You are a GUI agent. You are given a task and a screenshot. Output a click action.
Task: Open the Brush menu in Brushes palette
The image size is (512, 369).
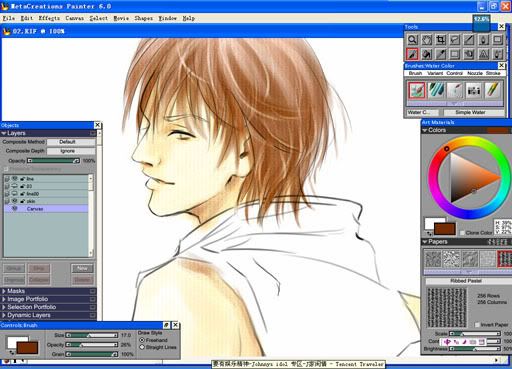click(415, 73)
